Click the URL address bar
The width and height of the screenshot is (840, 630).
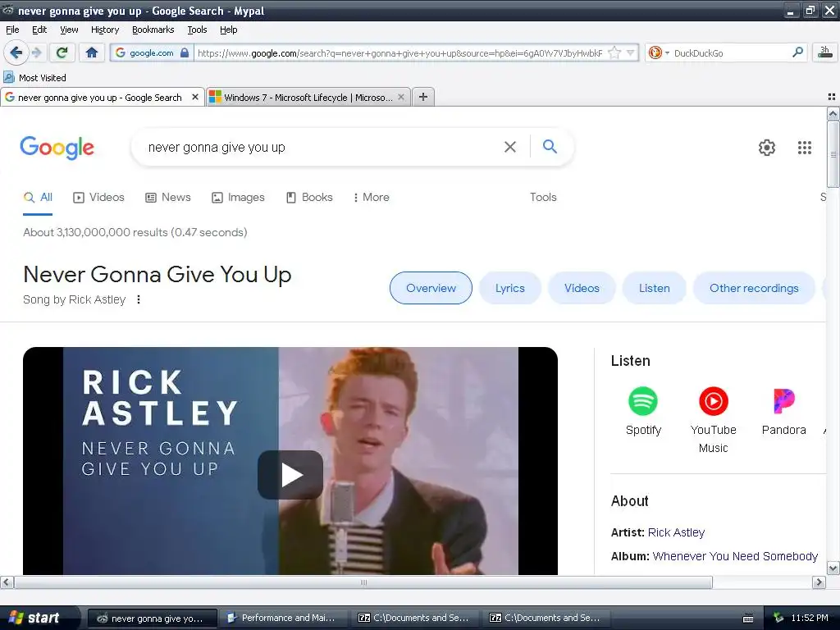click(x=399, y=53)
